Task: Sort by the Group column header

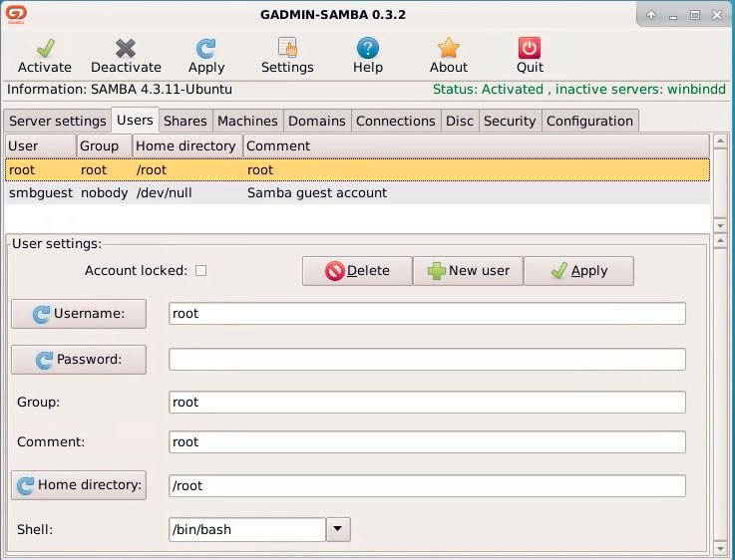Action: click(105, 146)
